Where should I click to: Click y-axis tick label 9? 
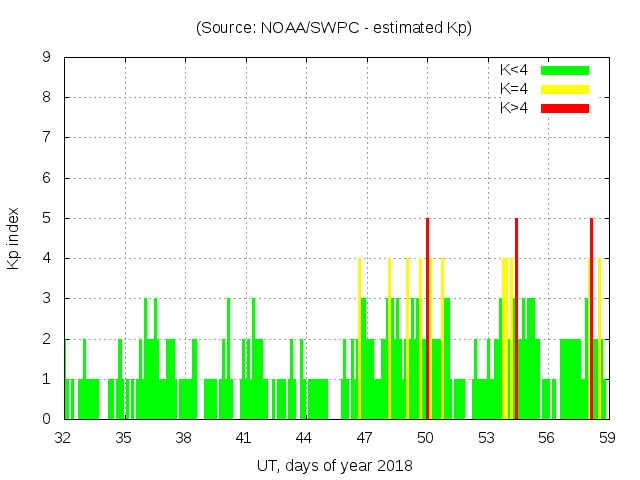click(47, 58)
